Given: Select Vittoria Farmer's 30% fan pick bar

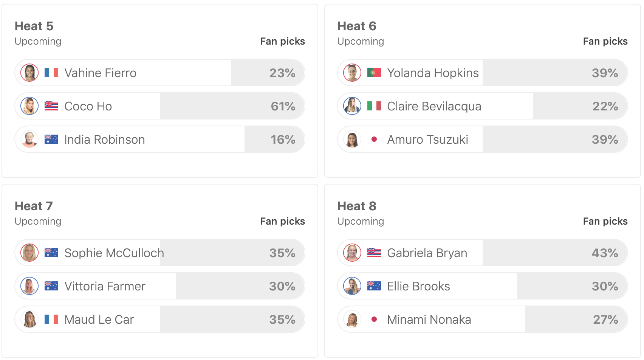Looking at the screenshot, I should (x=240, y=286).
